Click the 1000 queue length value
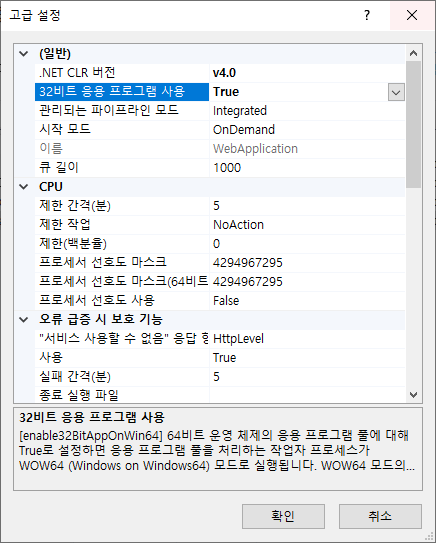This screenshot has height=543, width=436. coord(227,168)
